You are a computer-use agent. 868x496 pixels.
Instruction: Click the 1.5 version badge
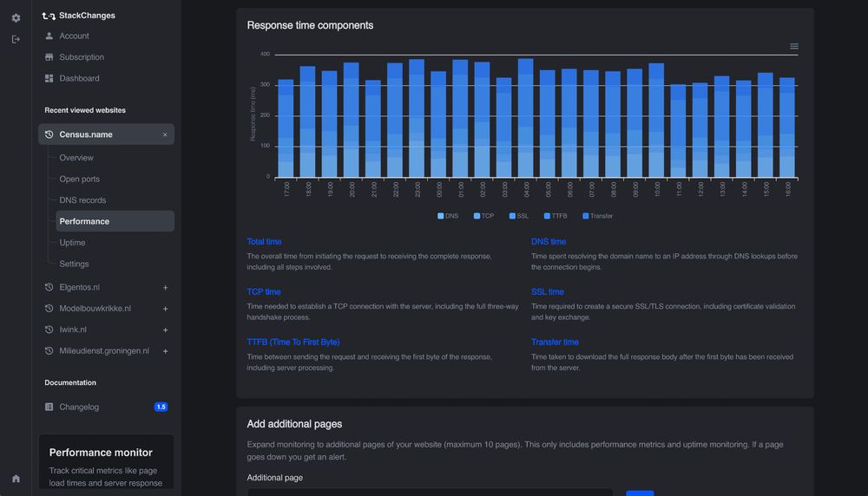coord(161,407)
